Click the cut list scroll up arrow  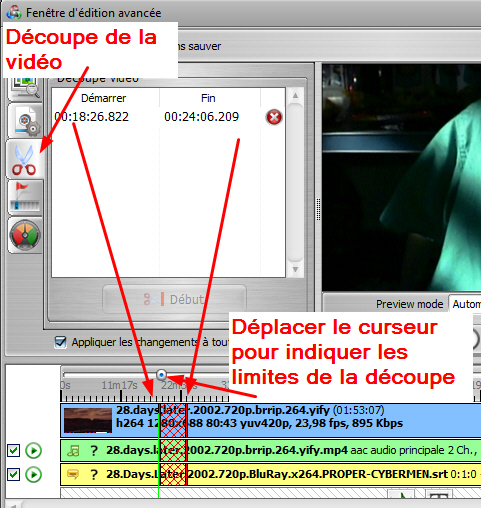tap(295, 96)
